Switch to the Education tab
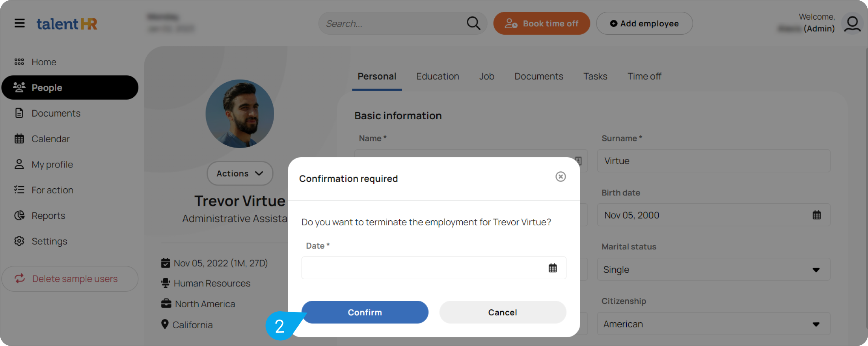The image size is (868, 346). click(x=437, y=76)
